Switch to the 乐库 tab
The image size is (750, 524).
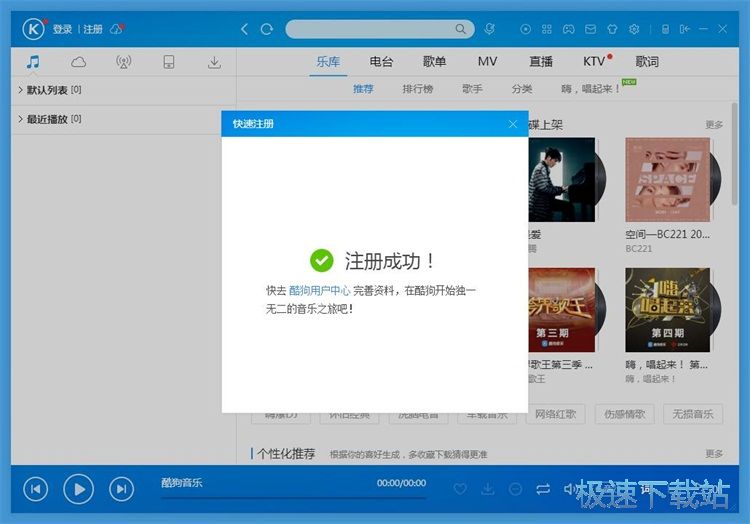click(328, 62)
